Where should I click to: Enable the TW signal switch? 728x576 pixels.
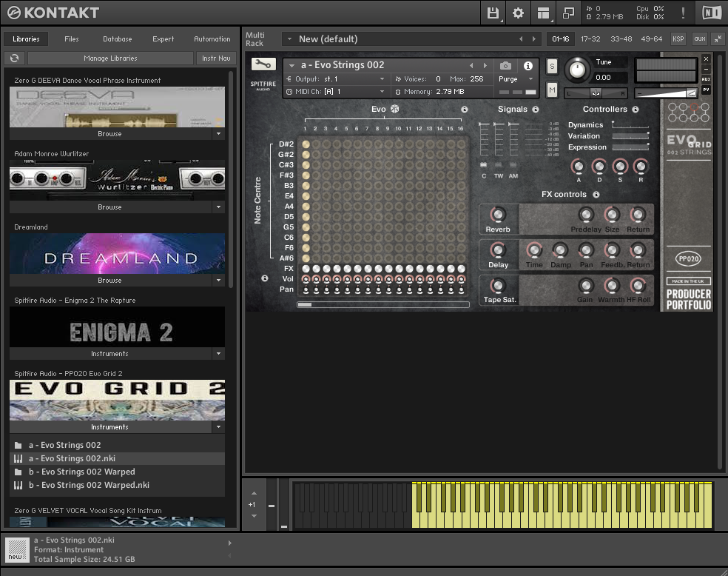click(x=498, y=165)
